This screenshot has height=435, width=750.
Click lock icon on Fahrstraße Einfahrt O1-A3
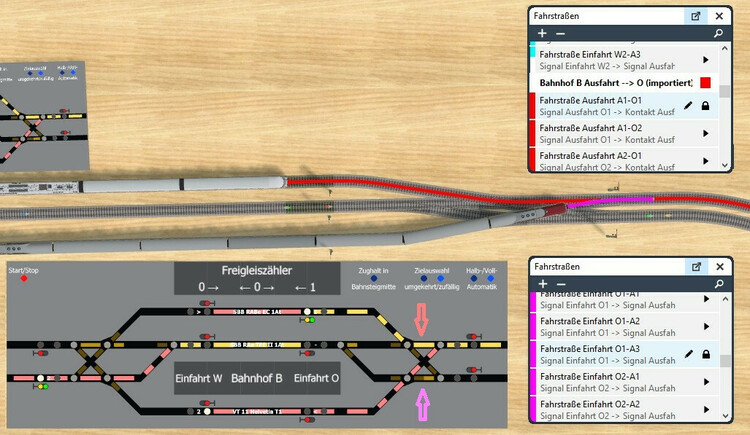click(705, 354)
